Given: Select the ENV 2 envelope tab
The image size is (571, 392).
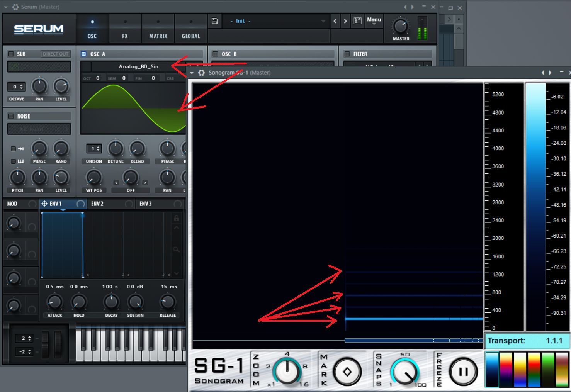Looking at the screenshot, I should 97,204.
